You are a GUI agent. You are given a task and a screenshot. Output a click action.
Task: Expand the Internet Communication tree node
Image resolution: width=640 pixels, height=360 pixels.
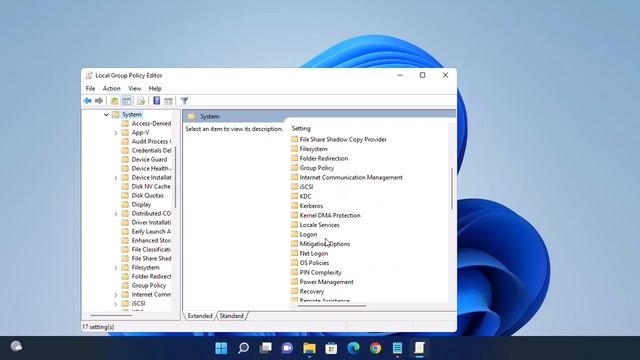click(116, 295)
